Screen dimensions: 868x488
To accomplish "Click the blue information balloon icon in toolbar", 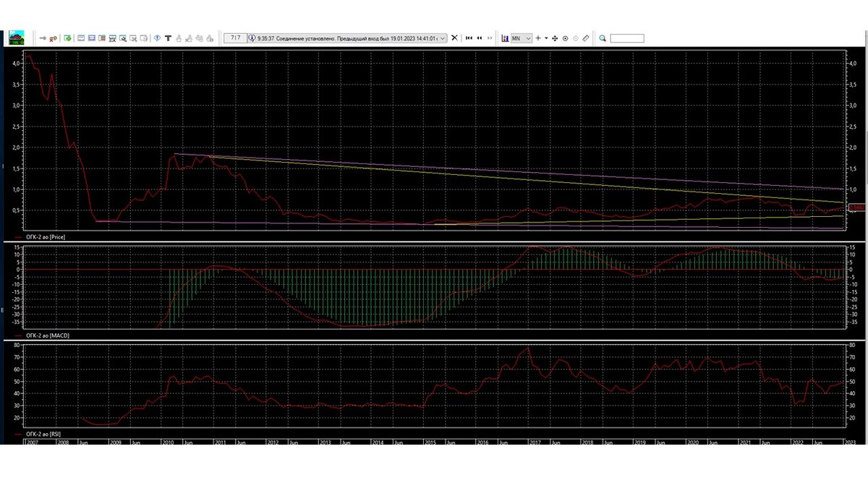I will [x=157, y=38].
